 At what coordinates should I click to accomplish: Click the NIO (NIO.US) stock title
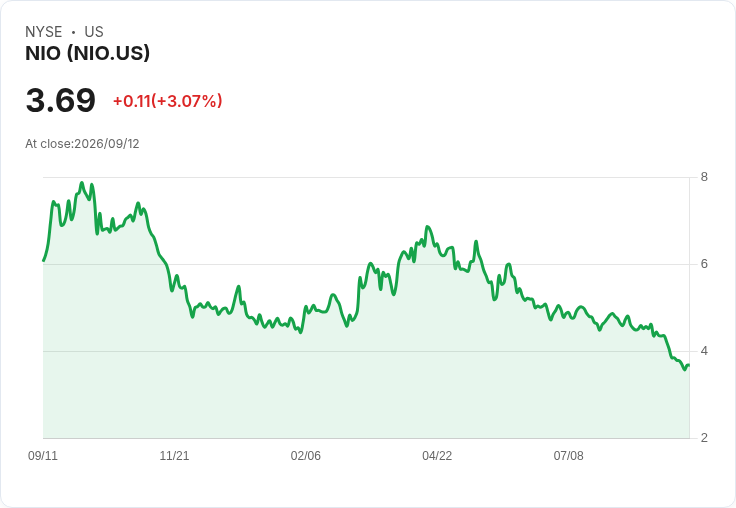click(x=87, y=53)
